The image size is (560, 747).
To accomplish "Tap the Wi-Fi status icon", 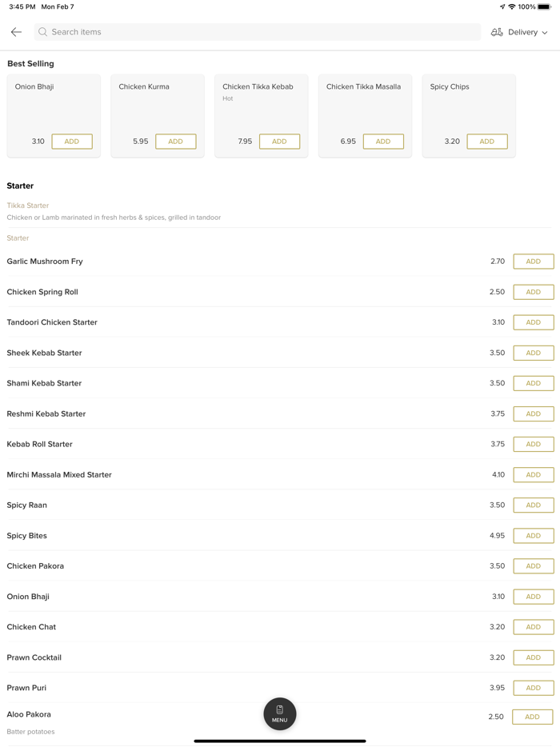I will click(512, 7).
